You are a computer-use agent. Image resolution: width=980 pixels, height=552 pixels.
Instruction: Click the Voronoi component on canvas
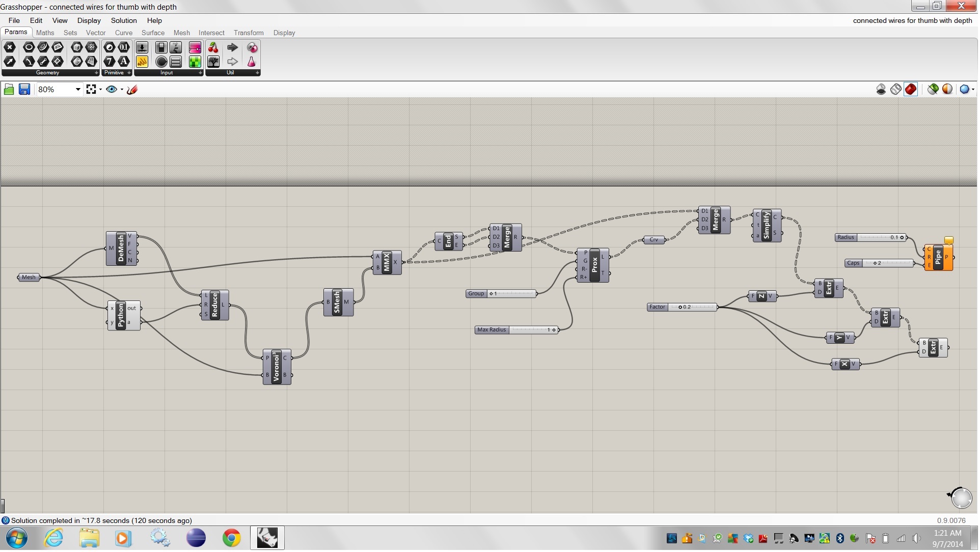click(277, 368)
